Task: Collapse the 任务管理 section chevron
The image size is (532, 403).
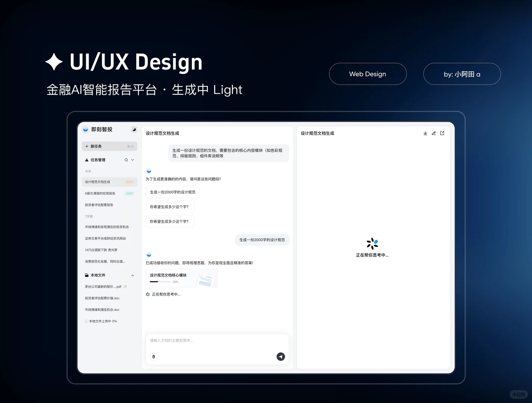Action: coord(132,160)
